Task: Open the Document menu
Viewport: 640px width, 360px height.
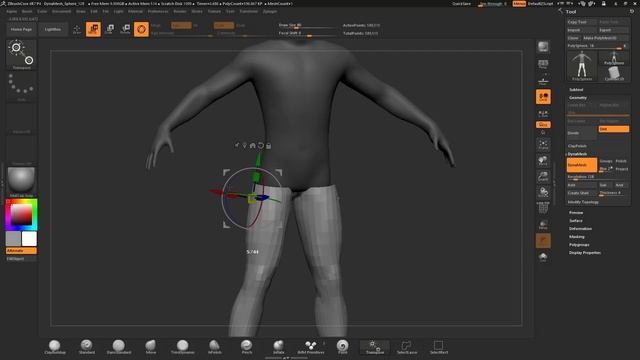Action: pyautogui.click(x=62, y=11)
